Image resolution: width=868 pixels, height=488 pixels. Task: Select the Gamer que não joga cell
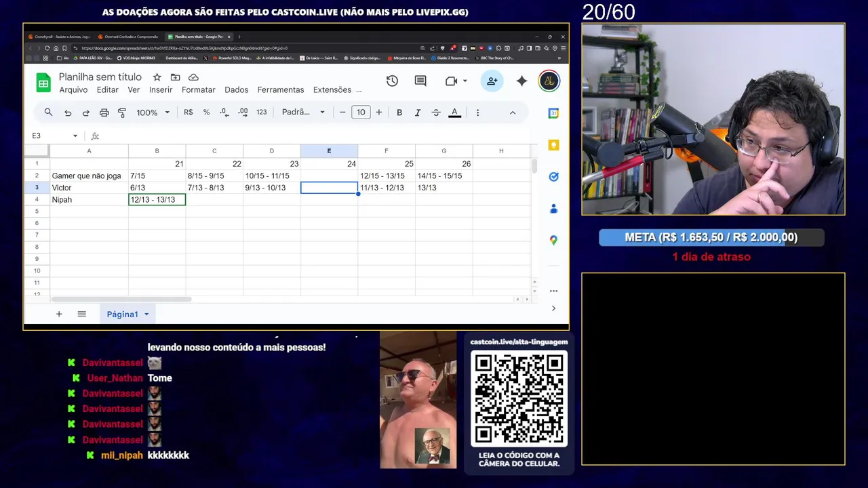89,176
